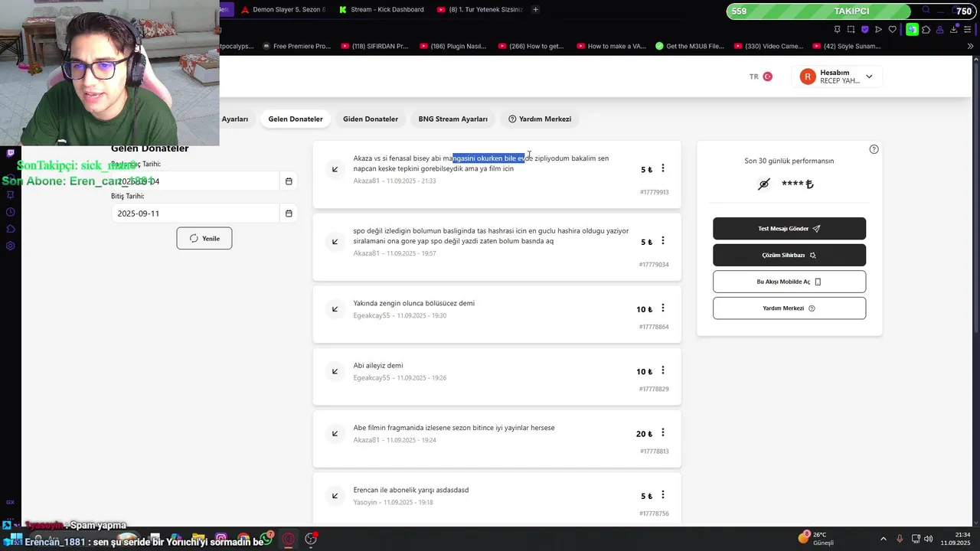Expand the Hesabım account dropdown
The width and height of the screenshot is (980, 551).
(x=869, y=77)
